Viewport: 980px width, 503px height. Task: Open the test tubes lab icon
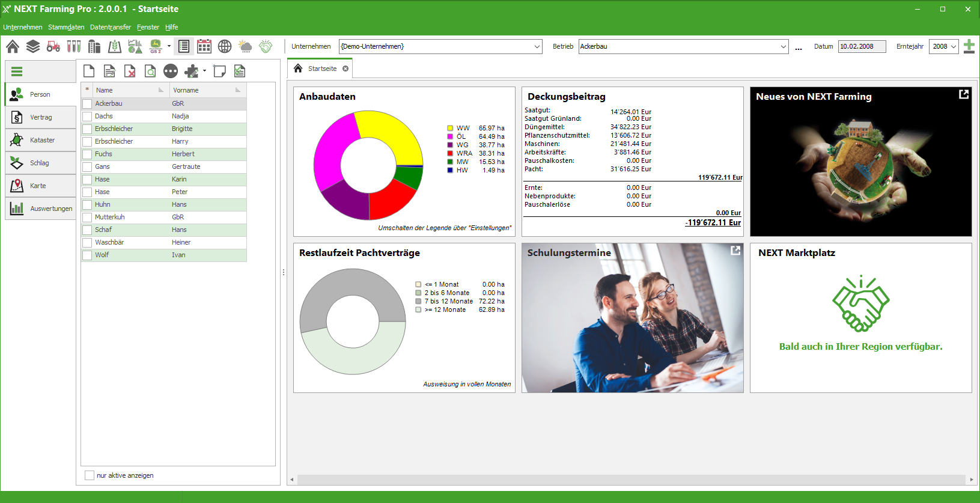tap(74, 46)
